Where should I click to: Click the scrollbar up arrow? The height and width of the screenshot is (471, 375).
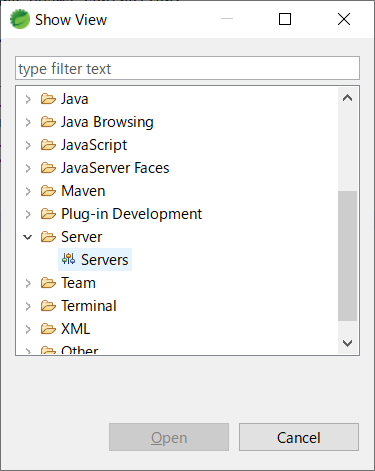(x=348, y=98)
